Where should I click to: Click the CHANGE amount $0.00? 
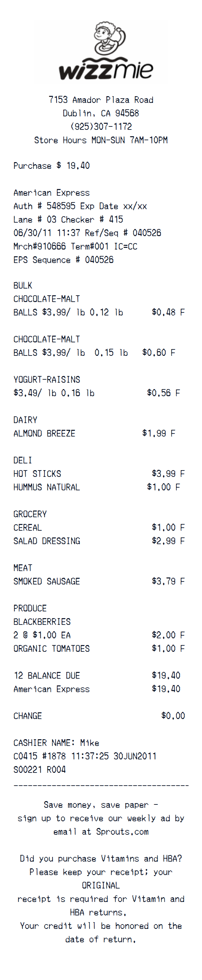[x=173, y=716]
